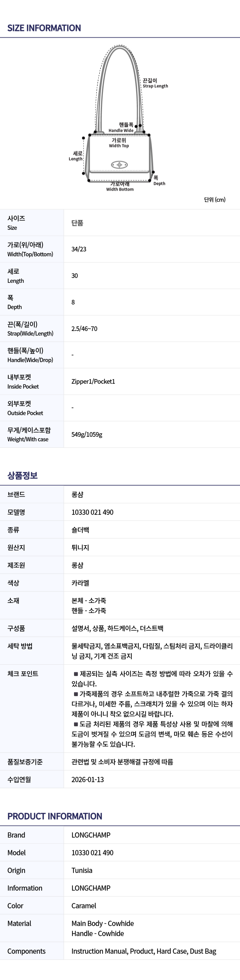The width and height of the screenshot is (240, 980).
Task: Click the SIZE INFORMATION heading
Action: (44, 28)
